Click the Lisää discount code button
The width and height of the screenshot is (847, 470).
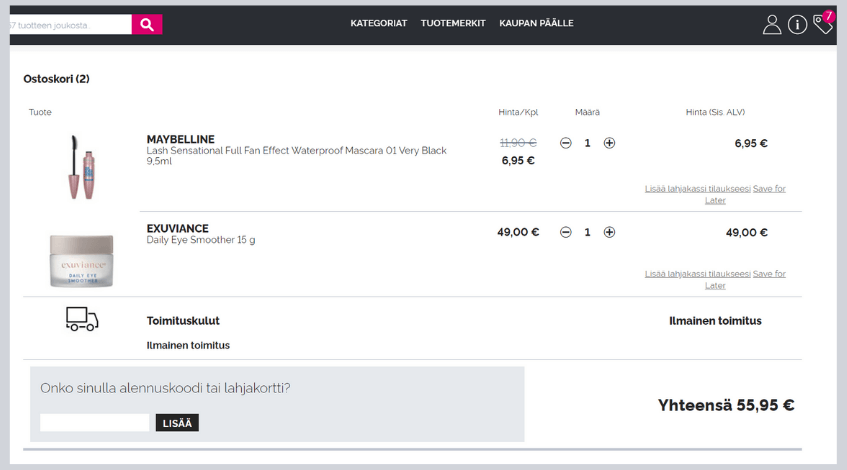pos(177,423)
